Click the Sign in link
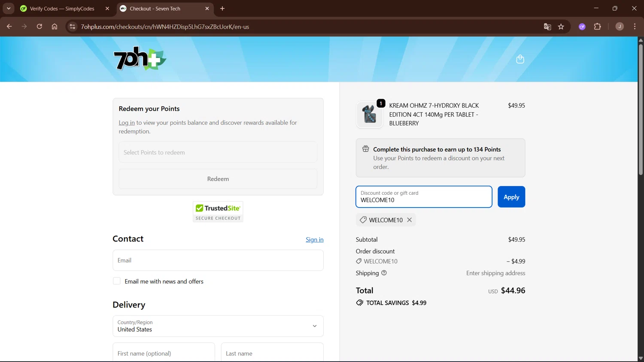 coord(315,240)
